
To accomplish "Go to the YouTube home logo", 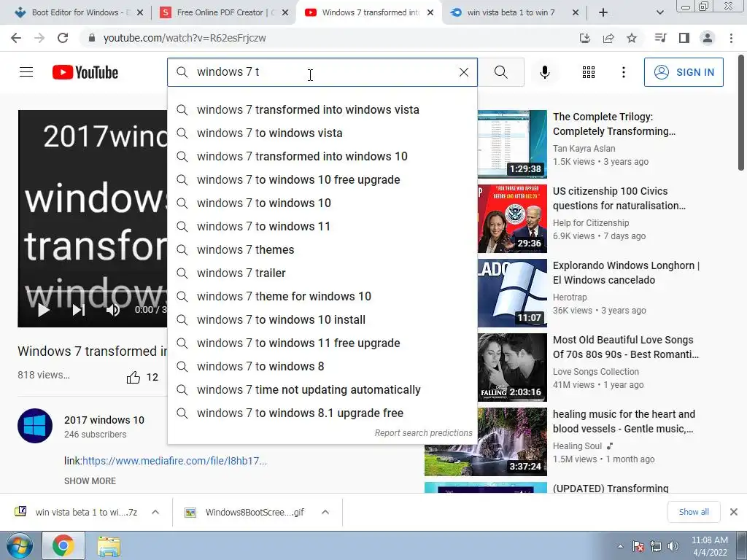I will pos(85,72).
